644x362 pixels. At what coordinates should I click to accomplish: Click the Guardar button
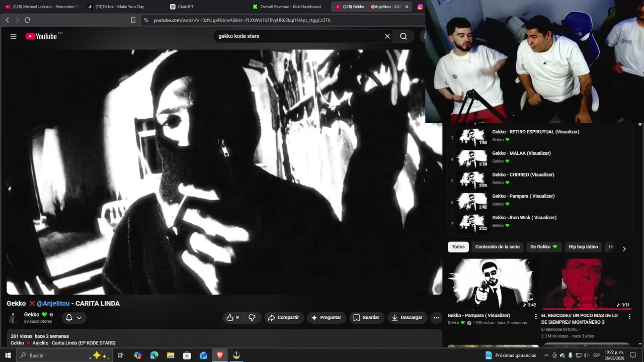coord(366,318)
